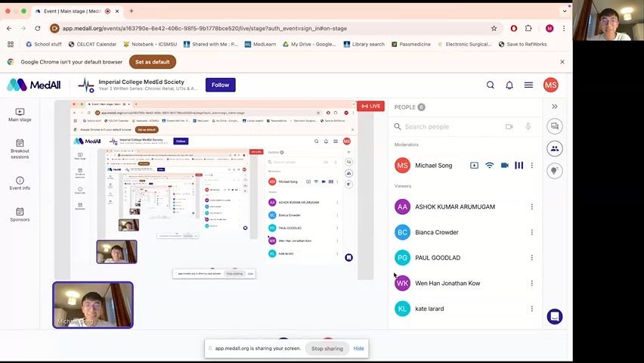This screenshot has height=363, width=644.
Task: Open the MedAll hamburger menu
Action: (528, 85)
